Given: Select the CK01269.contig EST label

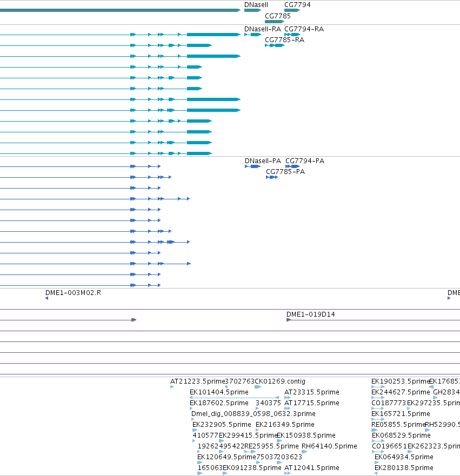Looking at the screenshot, I should pos(280,381).
